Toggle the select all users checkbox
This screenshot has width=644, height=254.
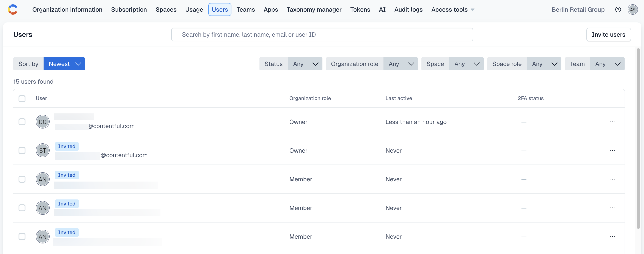22,99
